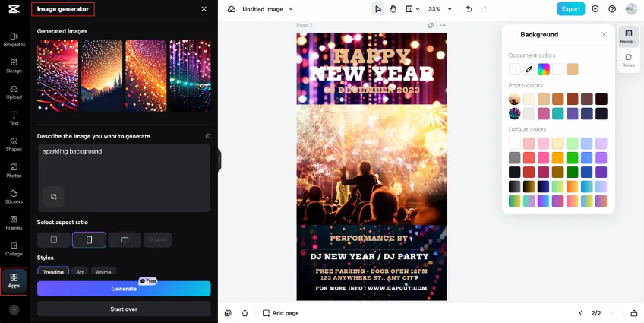Viewport: 644px width, 323px height.
Task: Select the first red sparkle generated image
Action: [58, 75]
